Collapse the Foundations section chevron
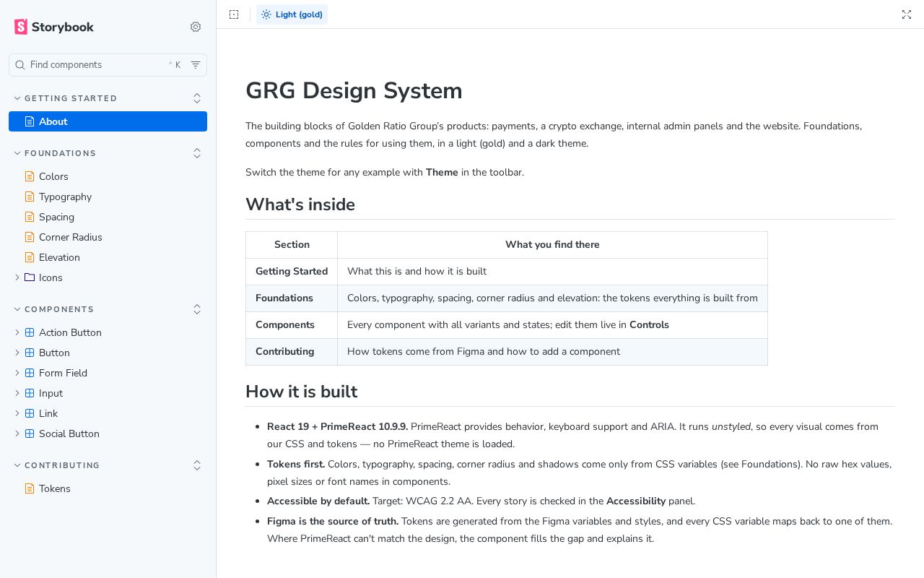Viewport: 924px width, 578px height. 17,153
